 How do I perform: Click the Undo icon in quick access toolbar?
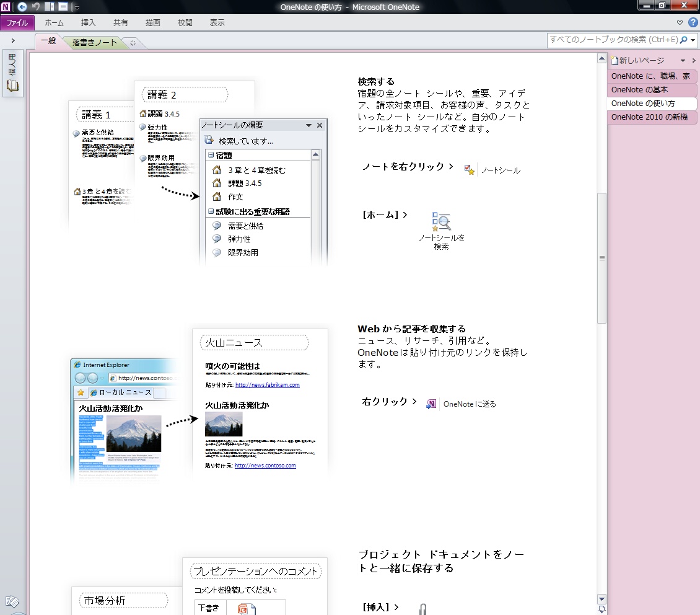pos(36,7)
